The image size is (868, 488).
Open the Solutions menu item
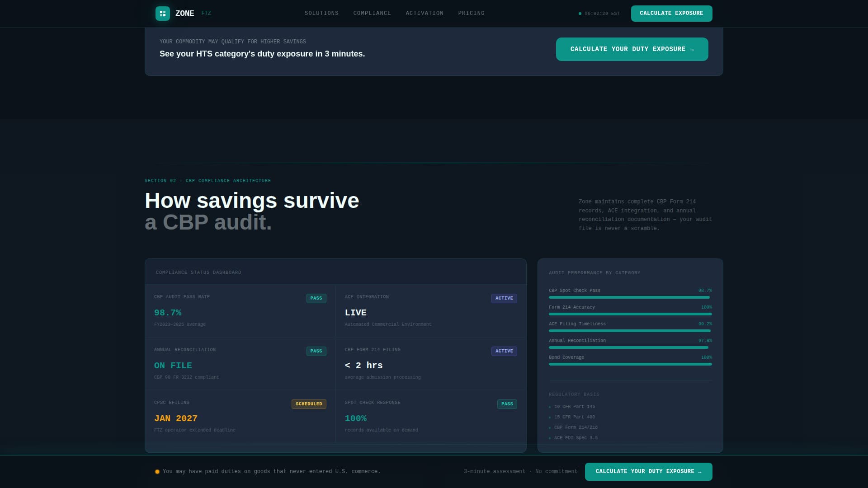(x=321, y=14)
